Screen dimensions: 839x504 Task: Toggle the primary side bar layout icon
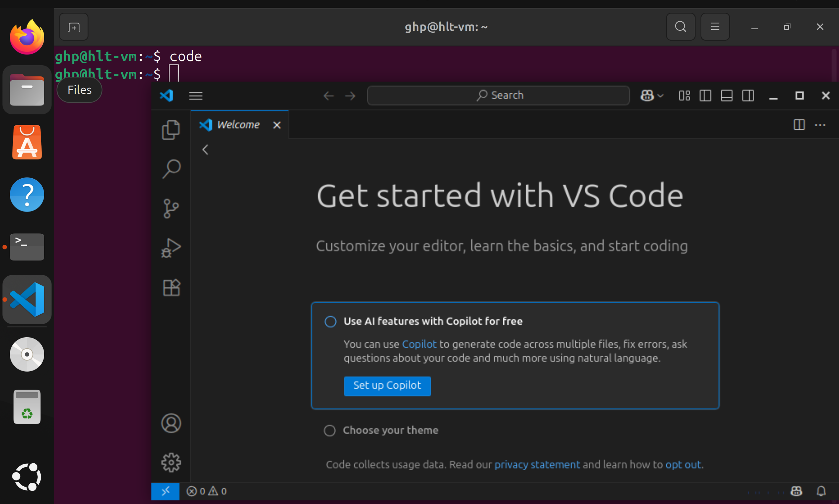[706, 96]
